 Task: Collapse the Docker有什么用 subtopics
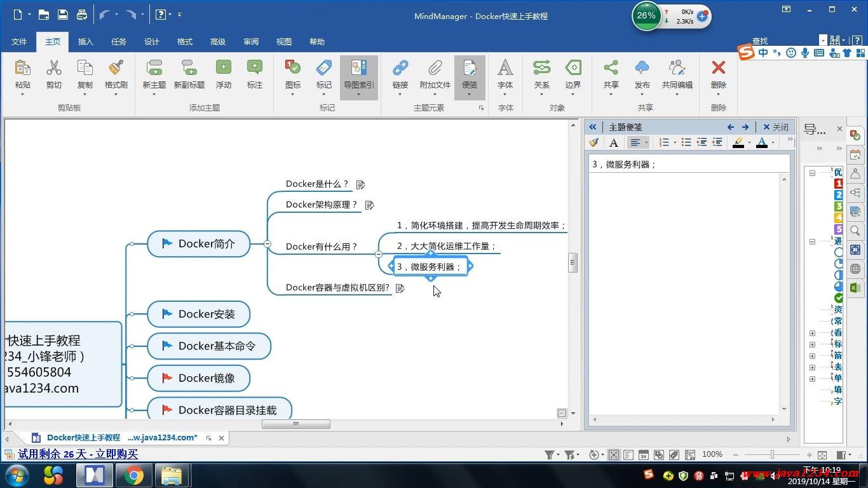379,254
